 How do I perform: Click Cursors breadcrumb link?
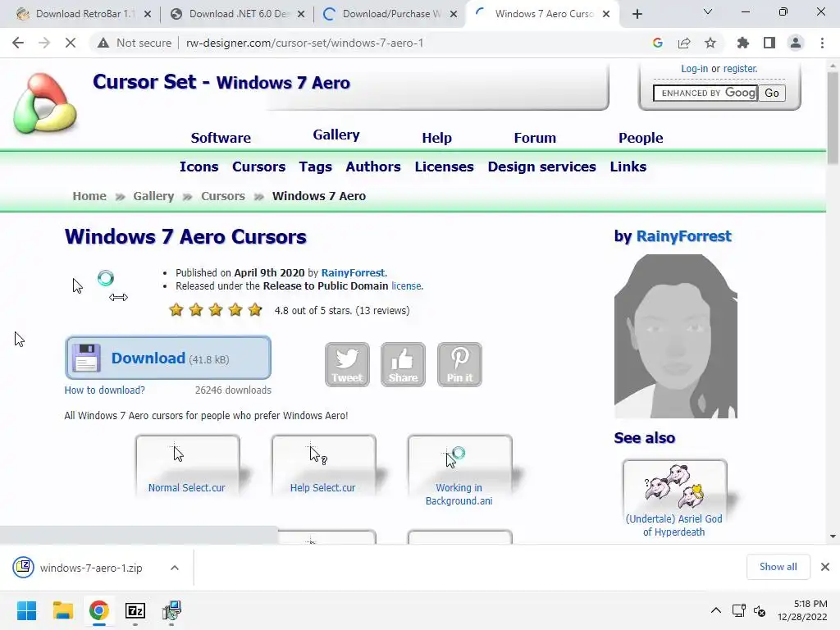click(223, 196)
